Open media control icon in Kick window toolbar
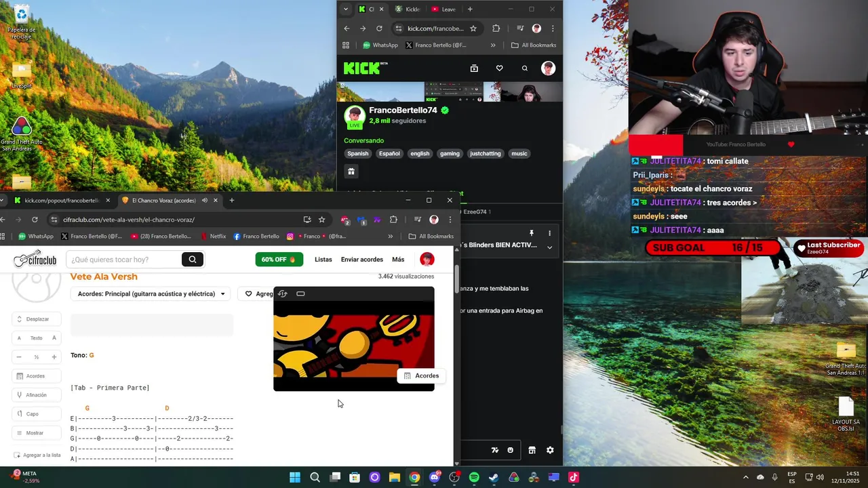The width and height of the screenshot is (868, 488). [519, 28]
